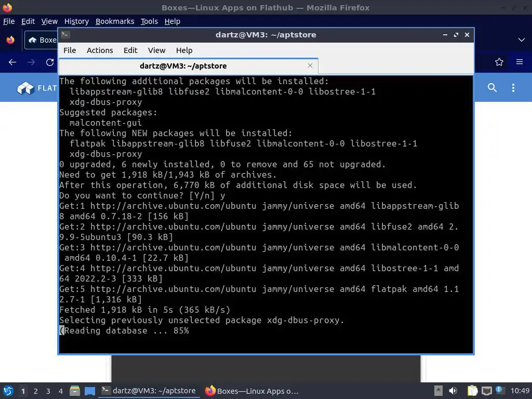Click the 'Suggested packages:' line
The image size is (532, 399).
click(108, 112)
